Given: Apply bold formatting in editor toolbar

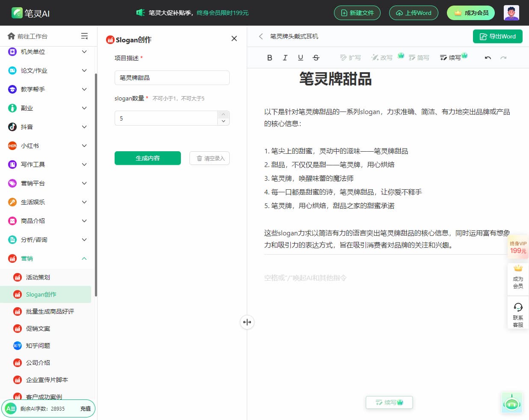Looking at the screenshot, I should tap(269, 58).
